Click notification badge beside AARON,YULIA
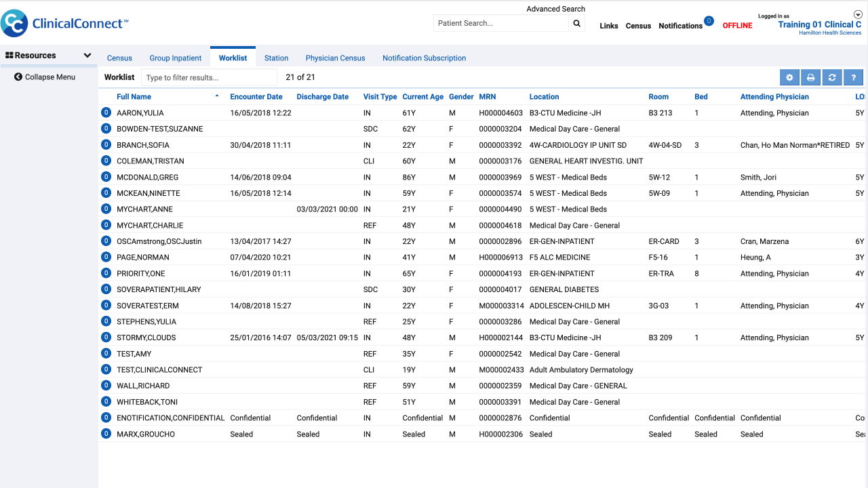Screen dimensions: 868x488 pos(106,113)
